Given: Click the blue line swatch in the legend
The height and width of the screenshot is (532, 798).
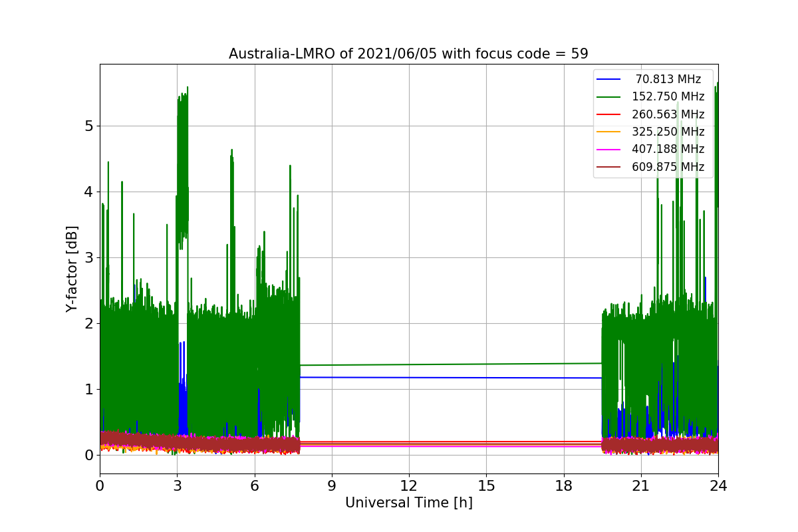Looking at the screenshot, I should click(609, 79).
